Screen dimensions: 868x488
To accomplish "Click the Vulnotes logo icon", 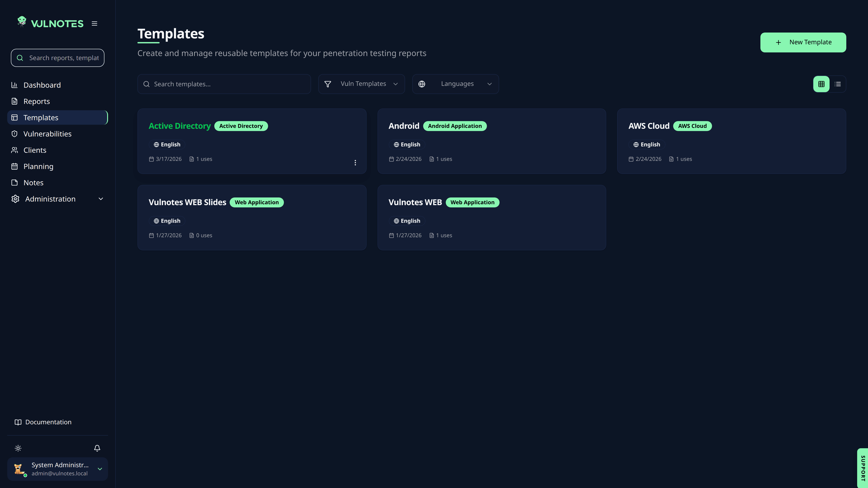I will (x=22, y=21).
